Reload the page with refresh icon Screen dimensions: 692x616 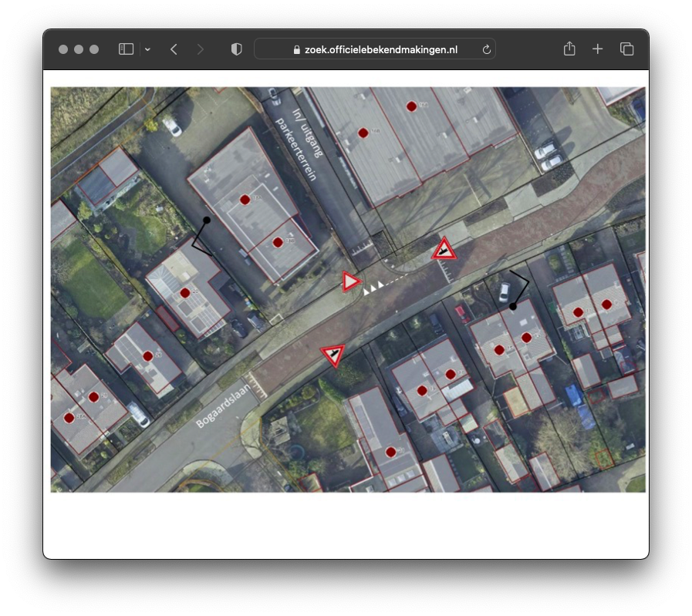[x=486, y=49]
